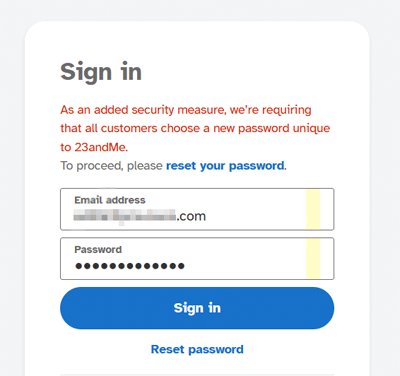Click the 'new password unique' phrase in the notice

pyautogui.click(x=271, y=128)
